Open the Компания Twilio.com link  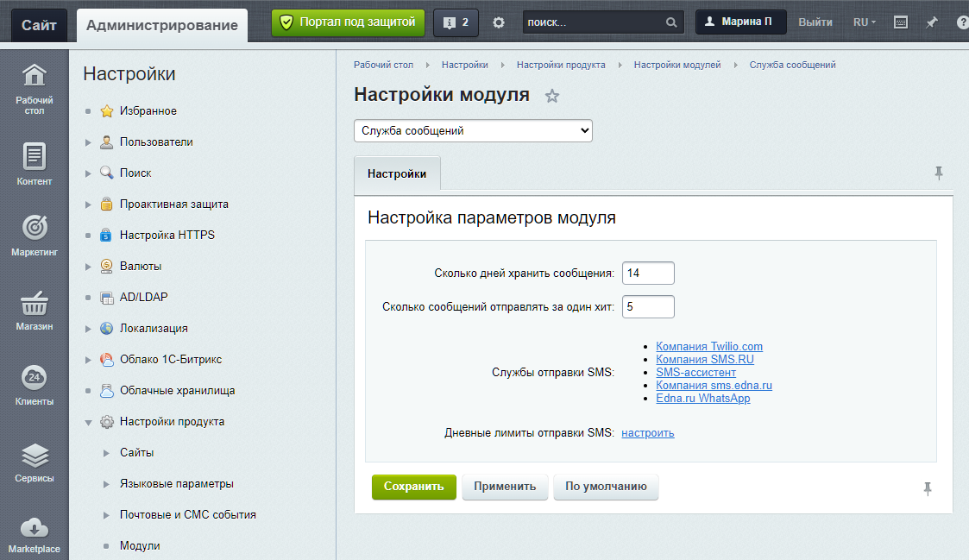click(x=708, y=347)
